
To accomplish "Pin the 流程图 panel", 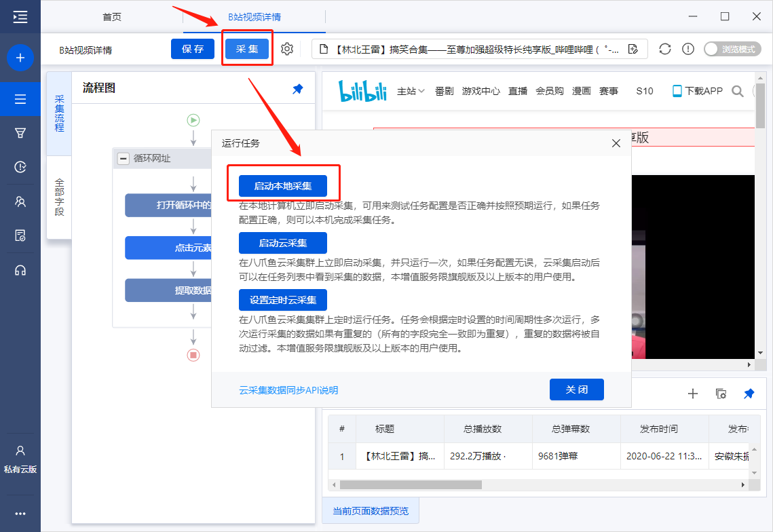I will (298, 89).
